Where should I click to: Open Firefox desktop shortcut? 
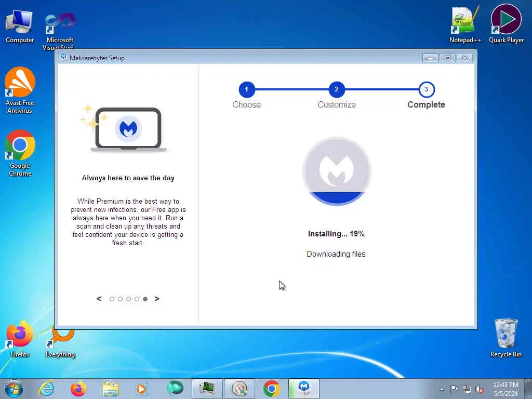[x=20, y=339]
